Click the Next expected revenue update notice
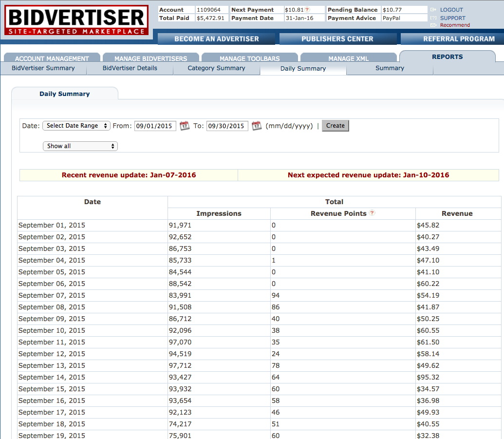The width and height of the screenshot is (504, 439). pyautogui.click(x=368, y=175)
